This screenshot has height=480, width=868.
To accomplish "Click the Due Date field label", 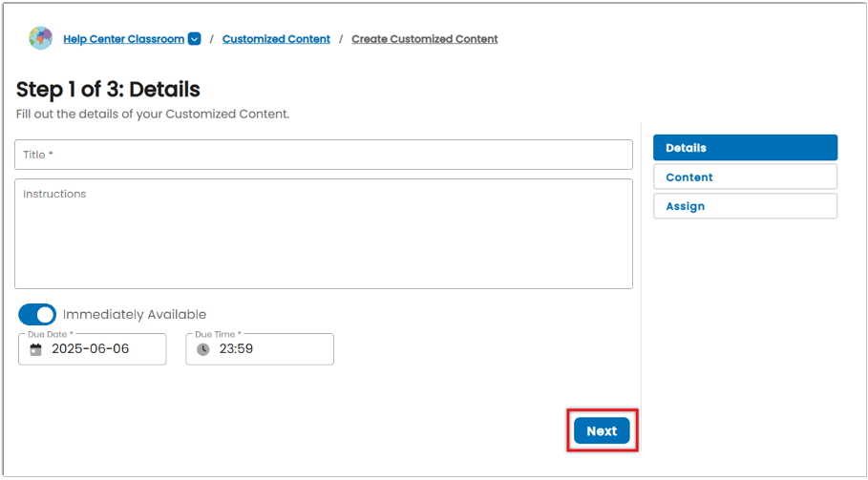I will [x=51, y=335].
